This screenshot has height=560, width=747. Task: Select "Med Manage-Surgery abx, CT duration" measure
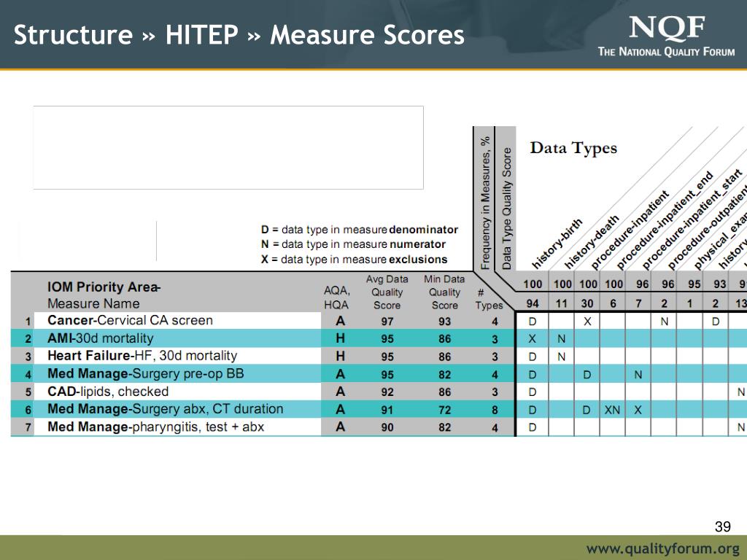click(166, 409)
